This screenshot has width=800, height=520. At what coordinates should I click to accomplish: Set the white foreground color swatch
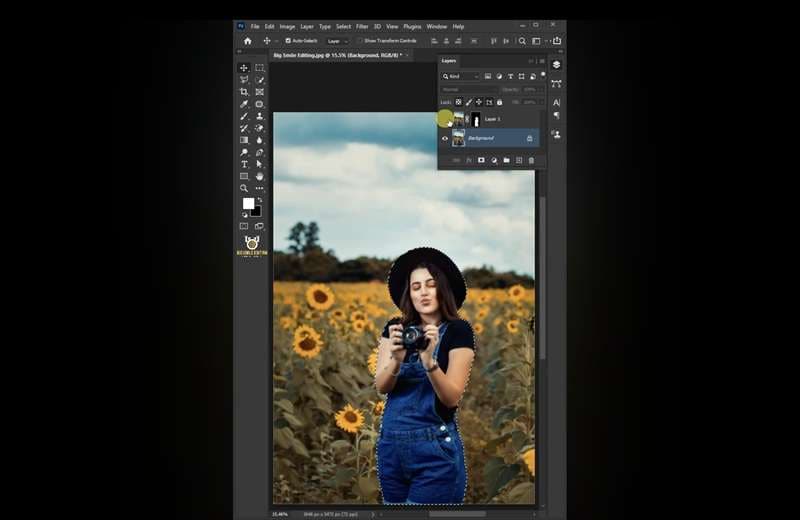[248, 204]
